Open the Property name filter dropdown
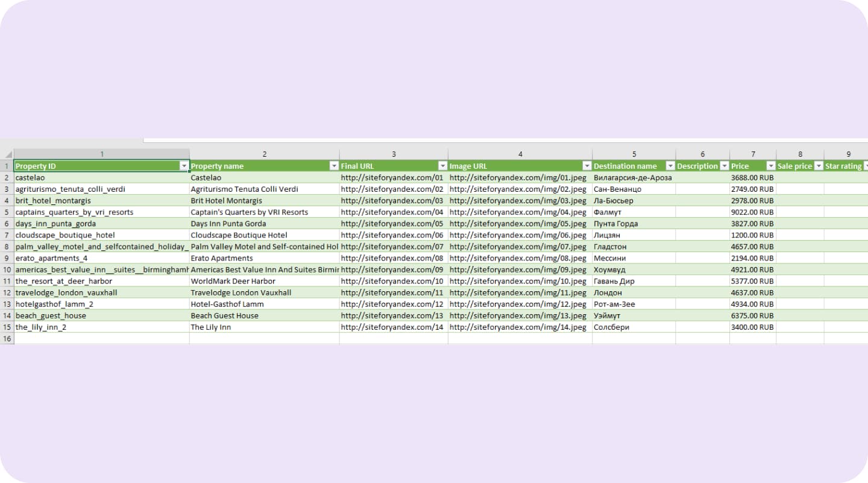Image resolution: width=868 pixels, height=483 pixels. pyautogui.click(x=334, y=166)
